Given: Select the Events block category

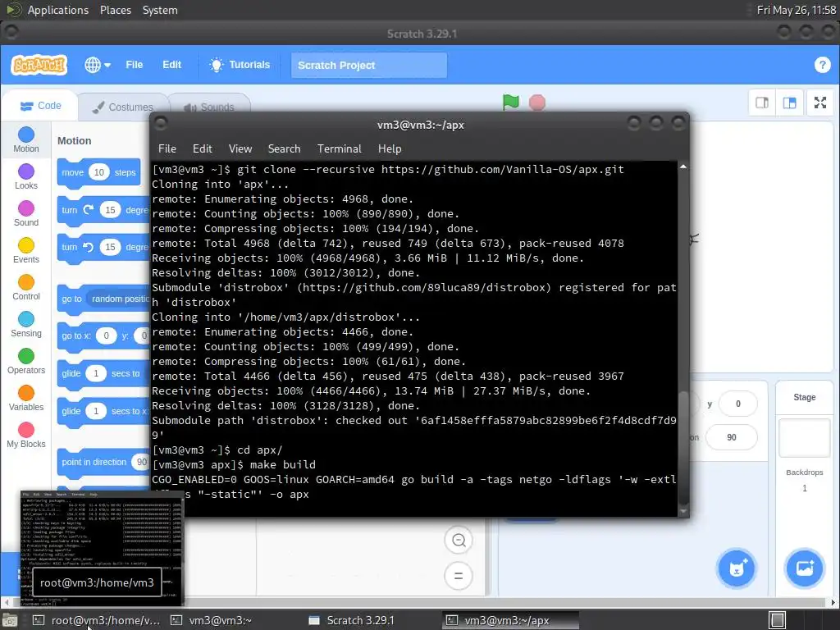Looking at the screenshot, I should click(x=26, y=251).
